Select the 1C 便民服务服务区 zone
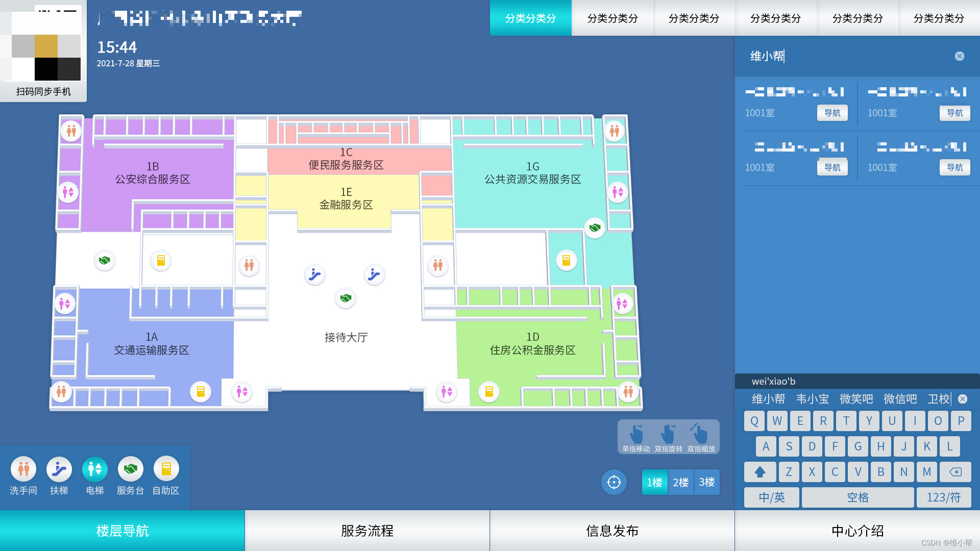Viewport: 980px width, 551px height. [346, 159]
